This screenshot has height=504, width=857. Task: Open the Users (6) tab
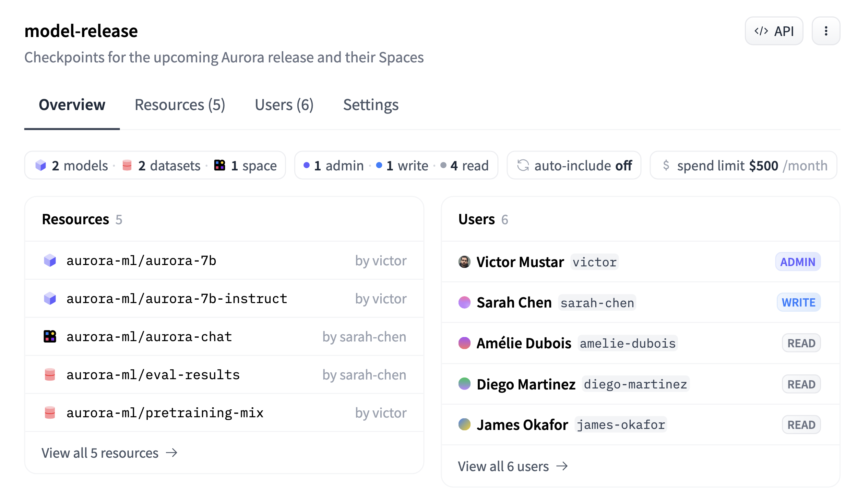284,105
